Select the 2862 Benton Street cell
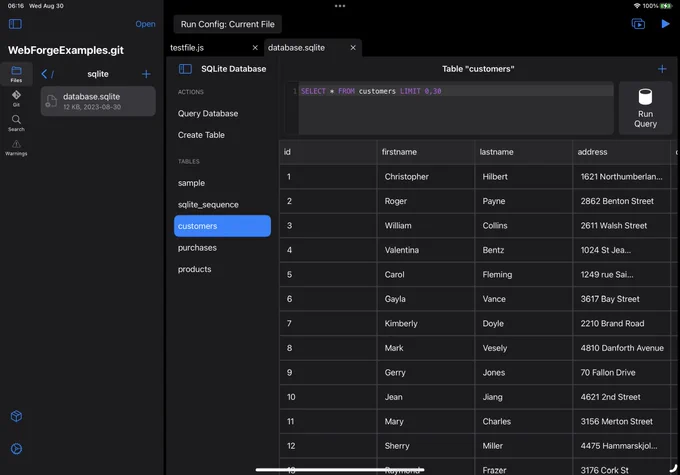Image resolution: width=680 pixels, height=475 pixels. (x=621, y=201)
